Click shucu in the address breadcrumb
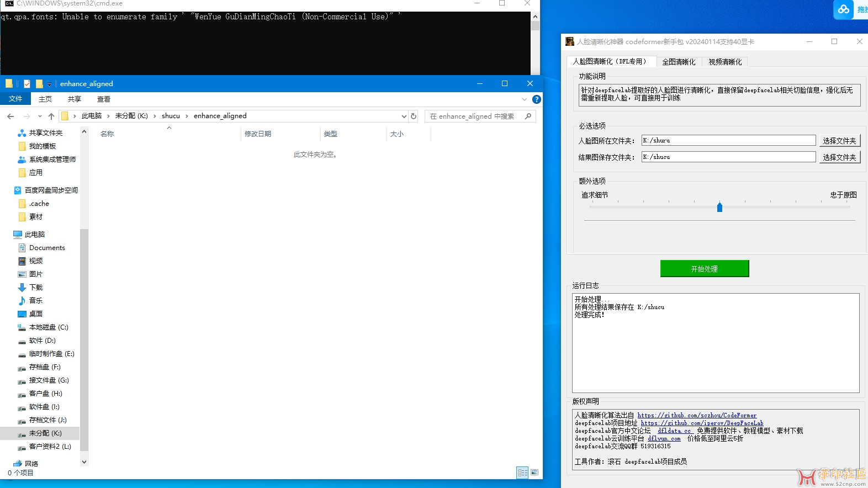The image size is (868, 488). (x=171, y=116)
